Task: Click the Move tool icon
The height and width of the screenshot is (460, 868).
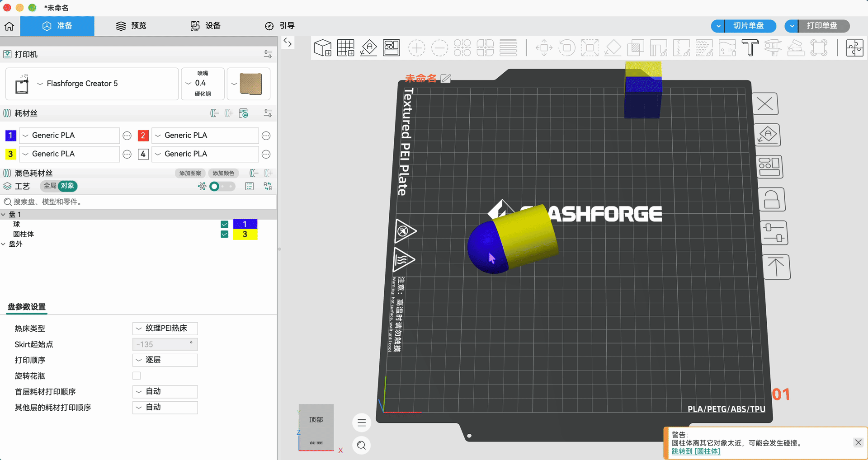Action: click(x=544, y=47)
